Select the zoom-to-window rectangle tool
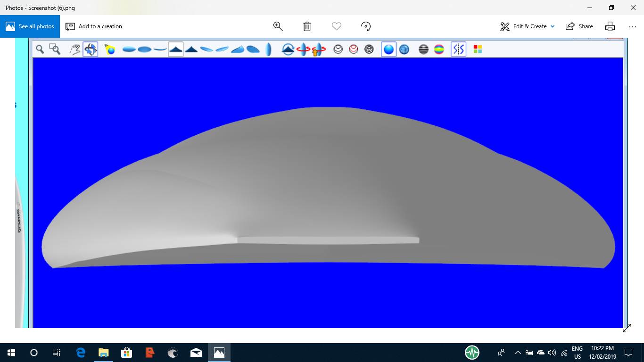644x362 pixels. pyautogui.click(x=55, y=49)
